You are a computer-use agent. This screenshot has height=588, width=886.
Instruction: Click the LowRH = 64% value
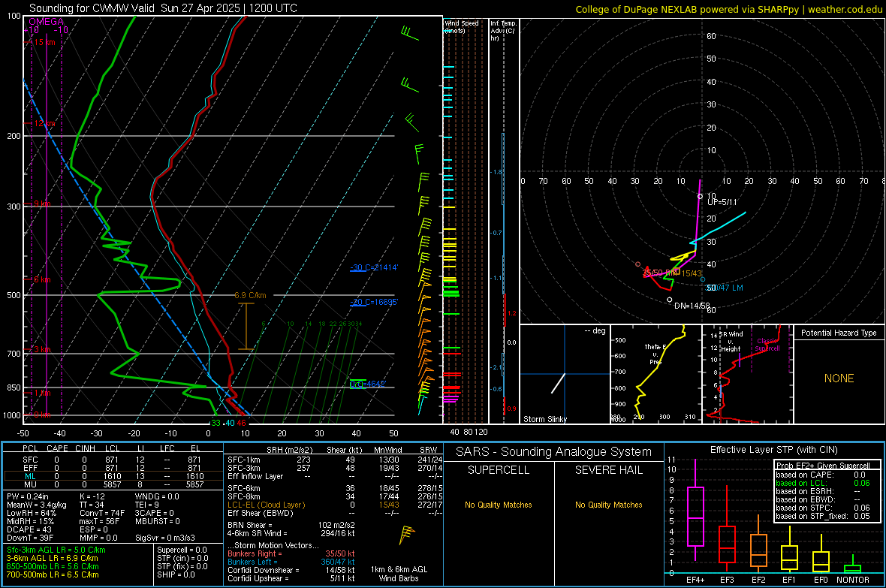tap(32, 513)
